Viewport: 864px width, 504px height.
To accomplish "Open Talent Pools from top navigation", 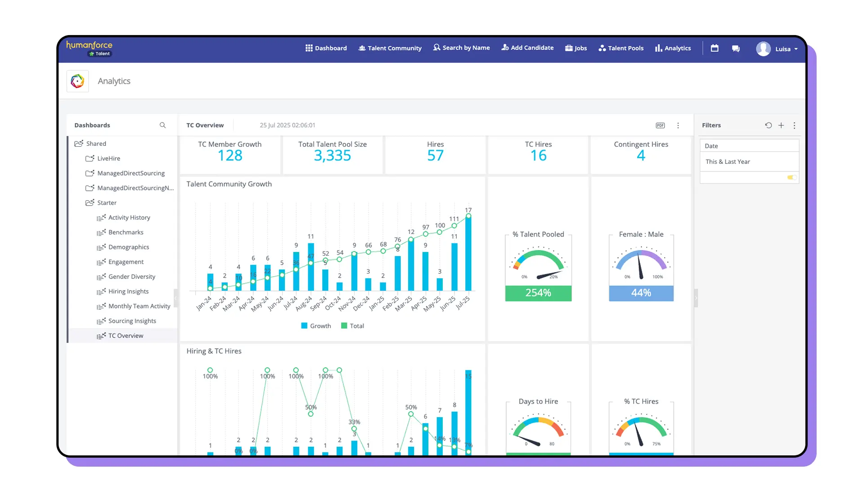I will tap(621, 48).
